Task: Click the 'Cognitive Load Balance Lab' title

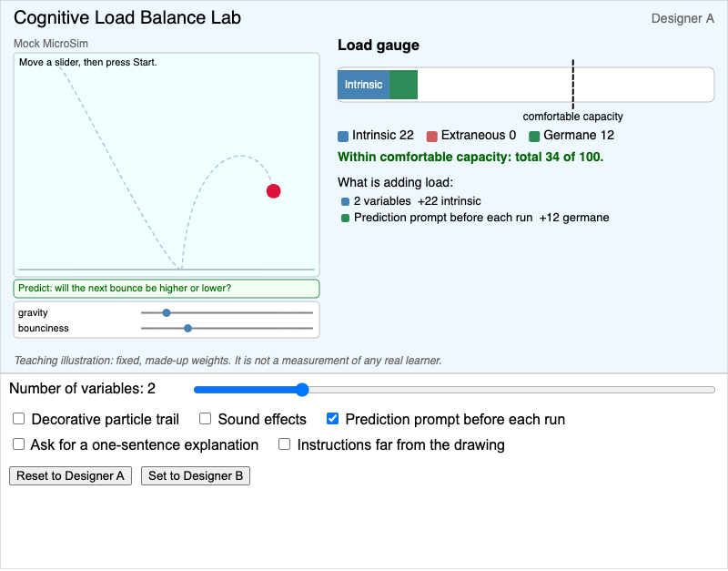Action: (x=127, y=17)
